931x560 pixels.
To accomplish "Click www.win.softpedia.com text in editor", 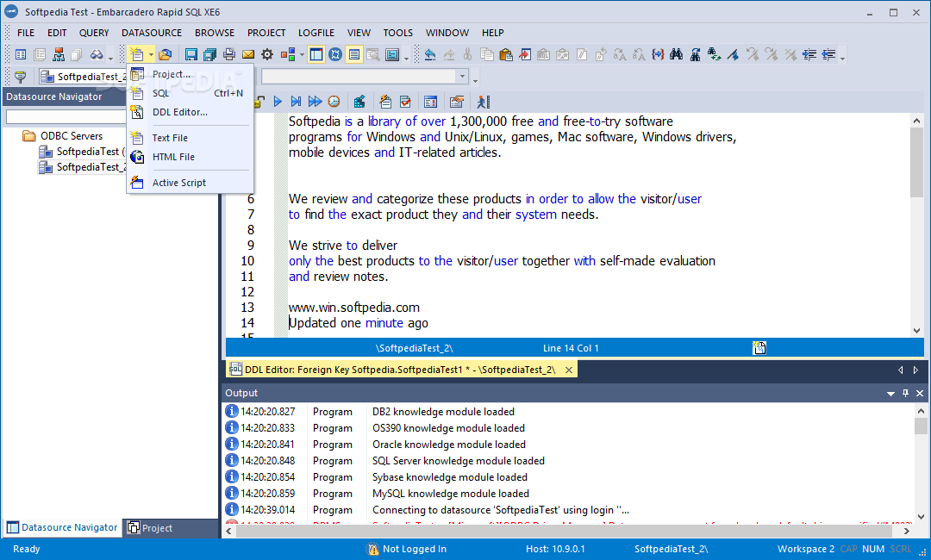I will pyautogui.click(x=354, y=308).
